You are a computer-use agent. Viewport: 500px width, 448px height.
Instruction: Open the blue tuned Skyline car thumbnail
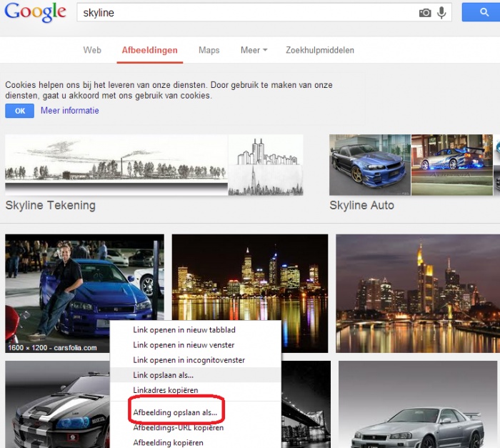point(370,164)
